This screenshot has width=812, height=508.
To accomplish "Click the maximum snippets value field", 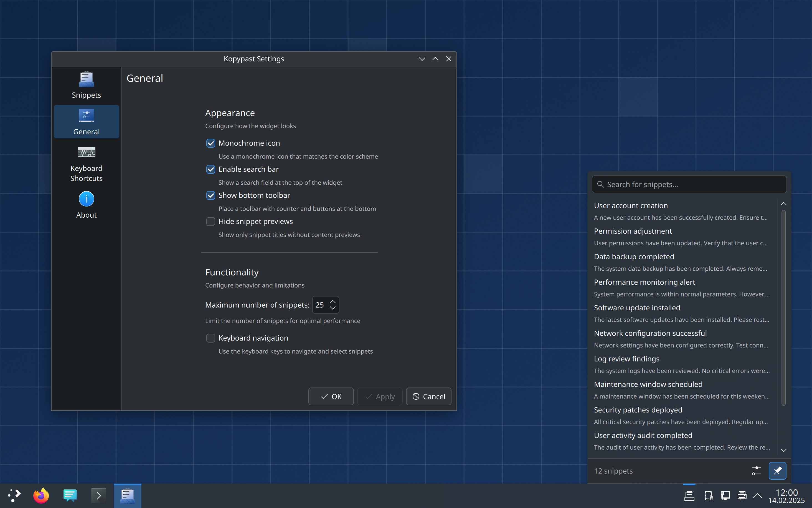I will [x=320, y=305].
